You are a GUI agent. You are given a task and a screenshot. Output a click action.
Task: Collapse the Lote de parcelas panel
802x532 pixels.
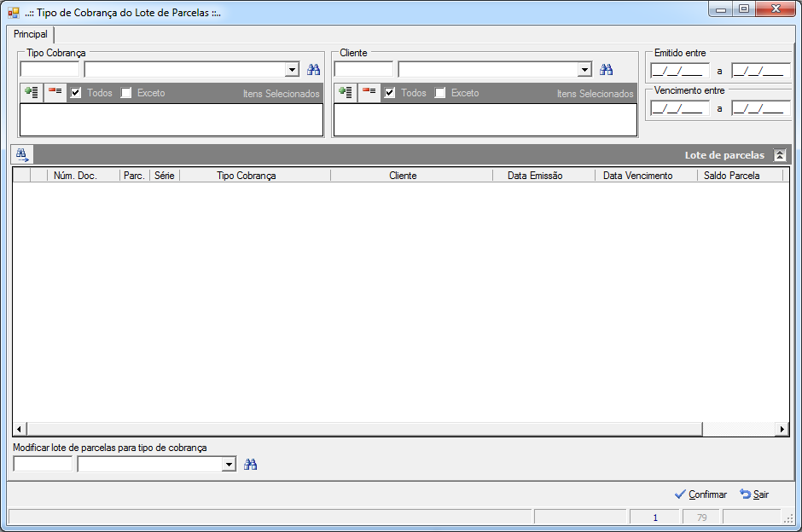[x=780, y=155]
